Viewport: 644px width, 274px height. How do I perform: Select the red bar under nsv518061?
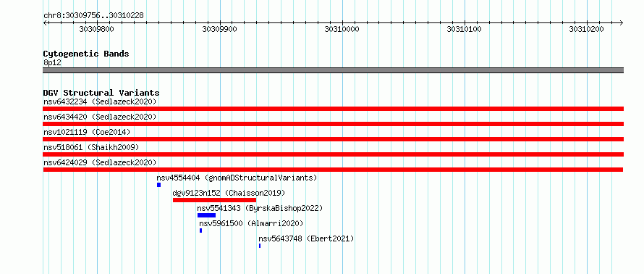333,154
